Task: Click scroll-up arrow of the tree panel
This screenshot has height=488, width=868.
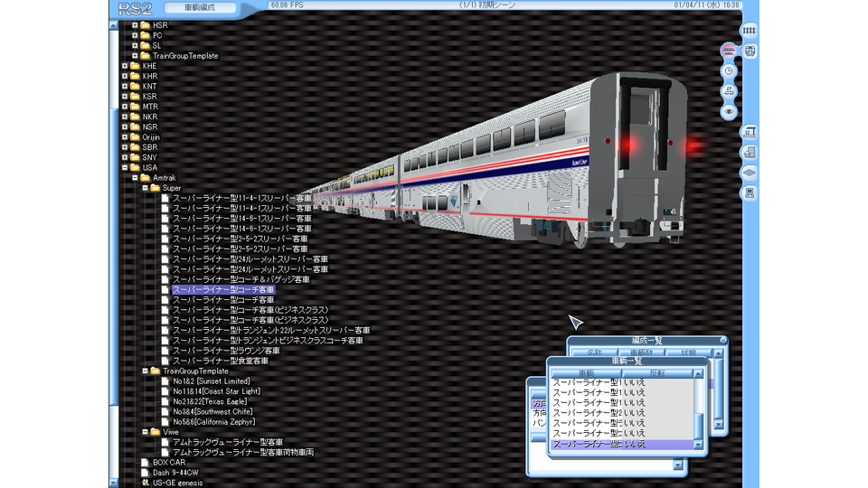Action: click(114, 25)
